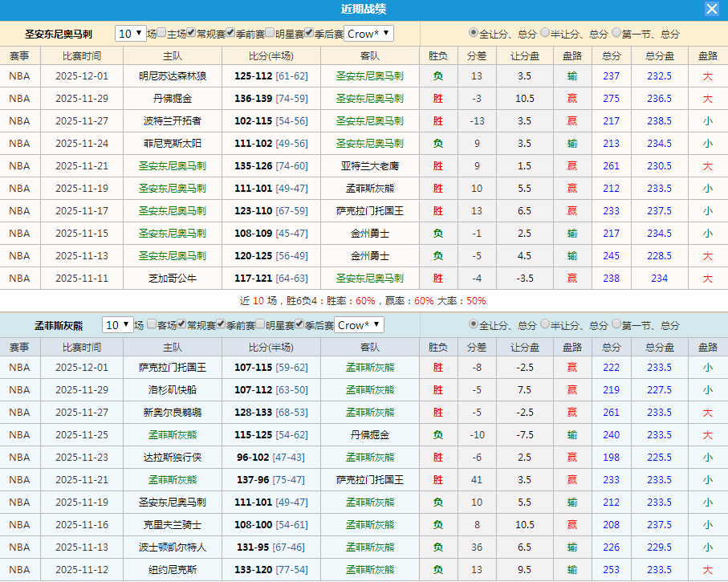Open the games count dropdown in the Grizzlies panel
Image resolution: width=728 pixels, height=582 pixels.
point(119,325)
